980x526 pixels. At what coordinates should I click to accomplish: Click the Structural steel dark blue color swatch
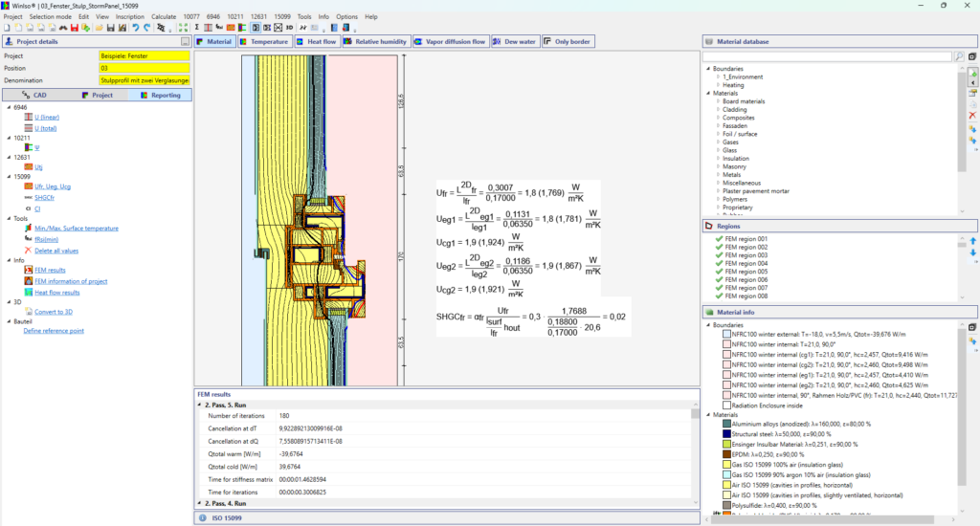pyautogui.click(x=727, y=433)
